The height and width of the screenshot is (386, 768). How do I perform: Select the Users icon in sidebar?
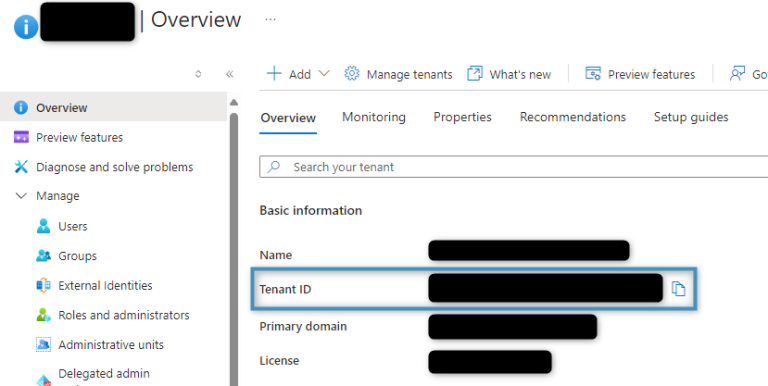43,226
